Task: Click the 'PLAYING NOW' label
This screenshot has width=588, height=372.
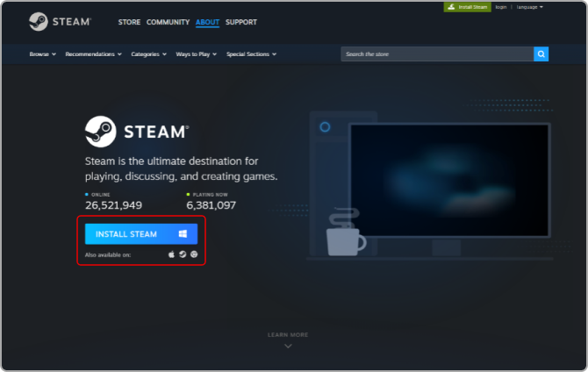Action: pos(210,195)
